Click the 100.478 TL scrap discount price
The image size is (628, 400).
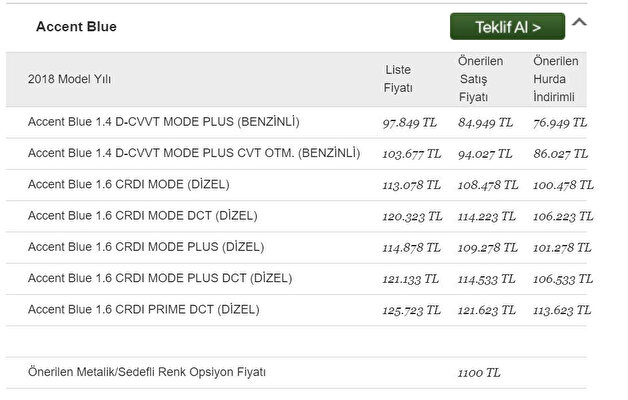pos(563,185)
